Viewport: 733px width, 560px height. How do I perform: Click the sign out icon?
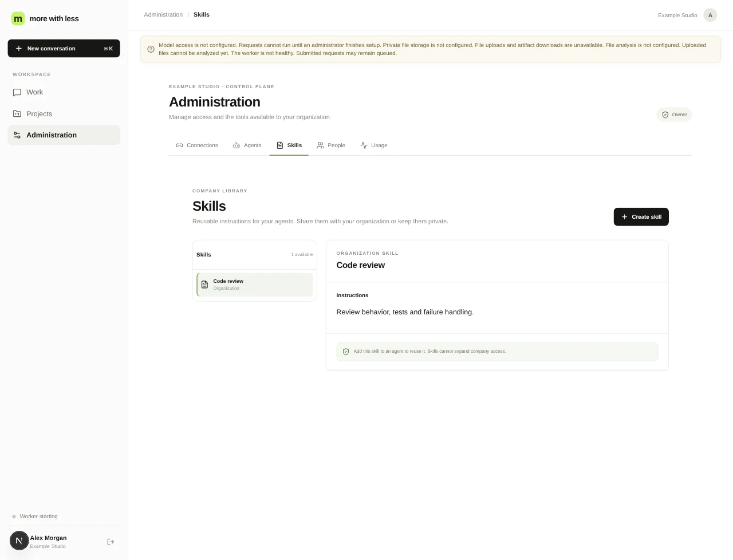point(111,542)
